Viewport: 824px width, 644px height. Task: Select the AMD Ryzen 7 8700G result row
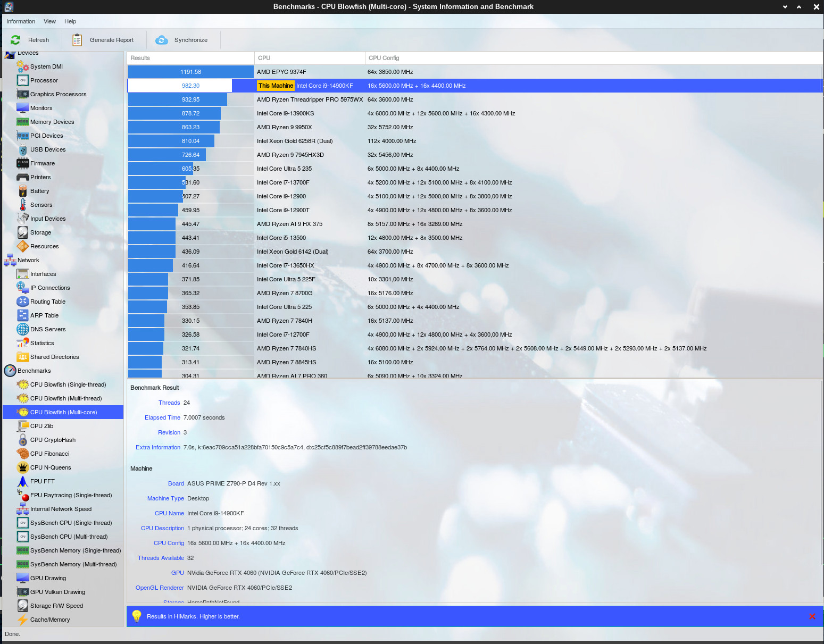click(475, 293)
